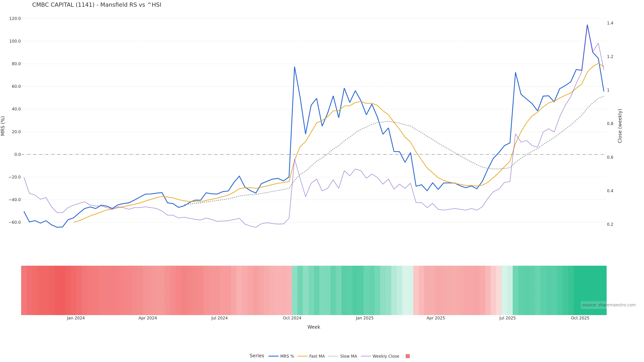
Task: Click the orange Fast MA legend line icon
Action: click(x=303, y=356)
